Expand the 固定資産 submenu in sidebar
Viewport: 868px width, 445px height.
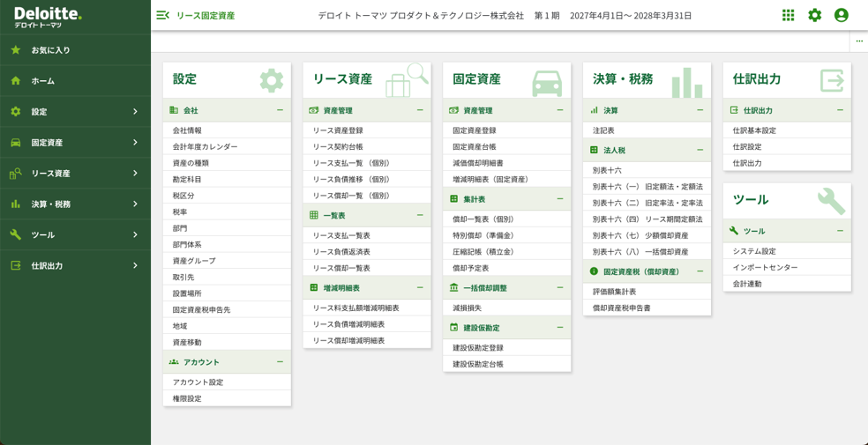tap(135, 143)
